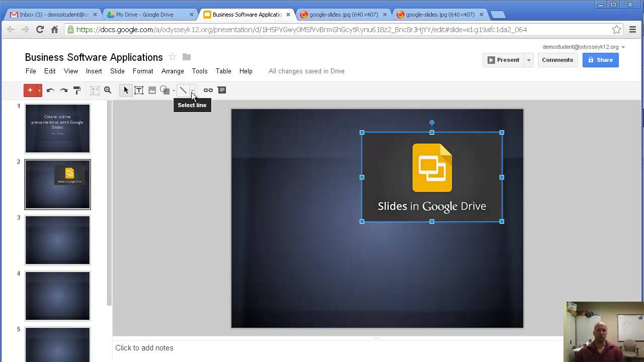Click the slide panel vertical scrollbar
The width and height of the screenshot is (644, 362).
coord(109,203)
